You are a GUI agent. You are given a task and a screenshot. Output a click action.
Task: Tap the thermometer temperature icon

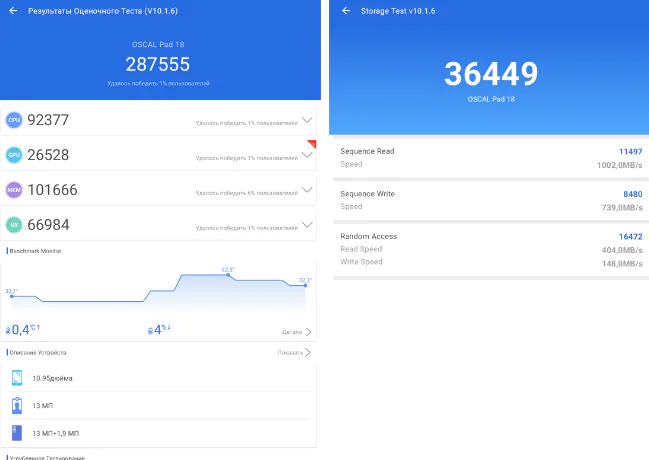pyautogui.click(x=8, y=331)
